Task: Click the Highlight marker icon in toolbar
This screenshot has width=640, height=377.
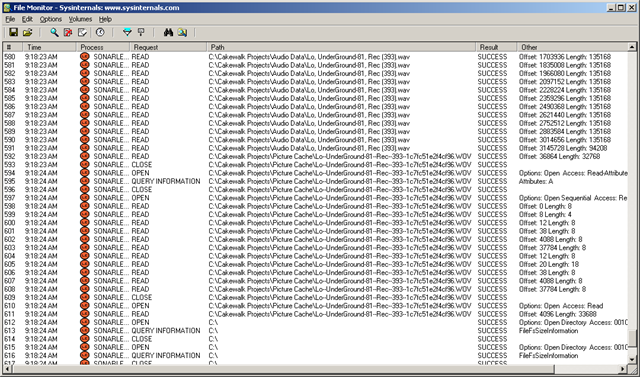Action: 141,32
